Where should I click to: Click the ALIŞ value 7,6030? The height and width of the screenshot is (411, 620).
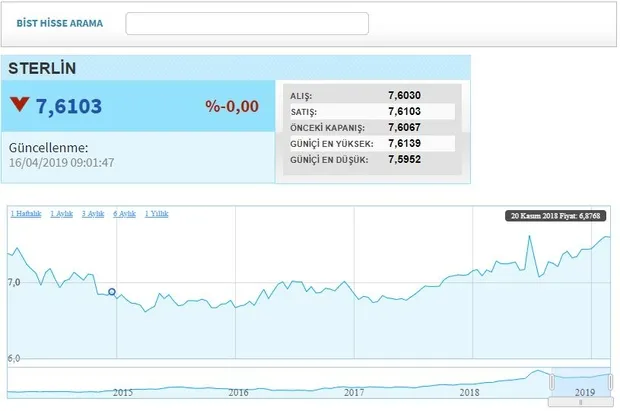(x=405, y=95)
